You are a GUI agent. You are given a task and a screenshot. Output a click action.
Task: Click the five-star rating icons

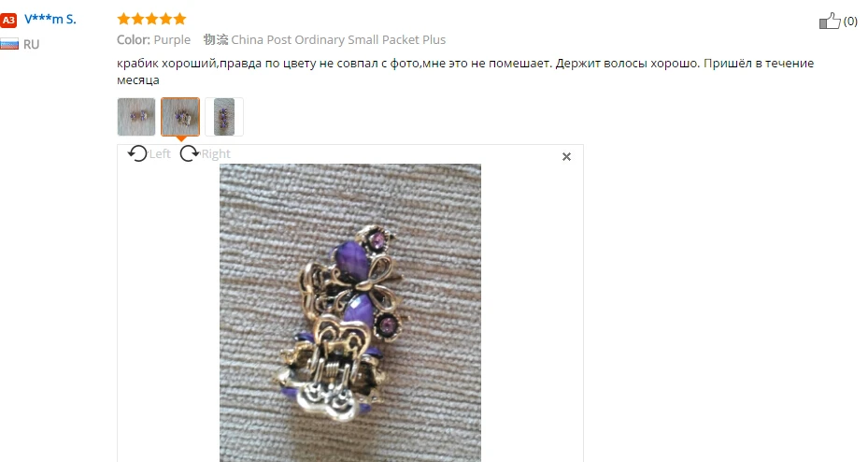[x=151, y=20]
